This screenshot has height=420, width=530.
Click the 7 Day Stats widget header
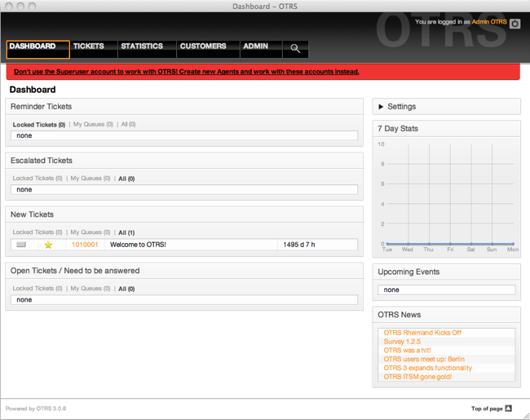[x=447, y=129]
